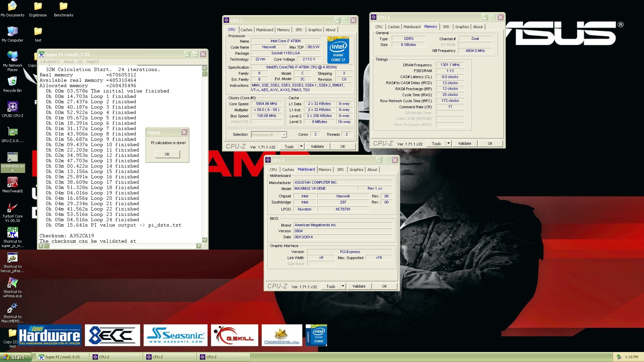Open the Ergebnisse folder on desktop
The image size is (644, 362).
[38, 9]
